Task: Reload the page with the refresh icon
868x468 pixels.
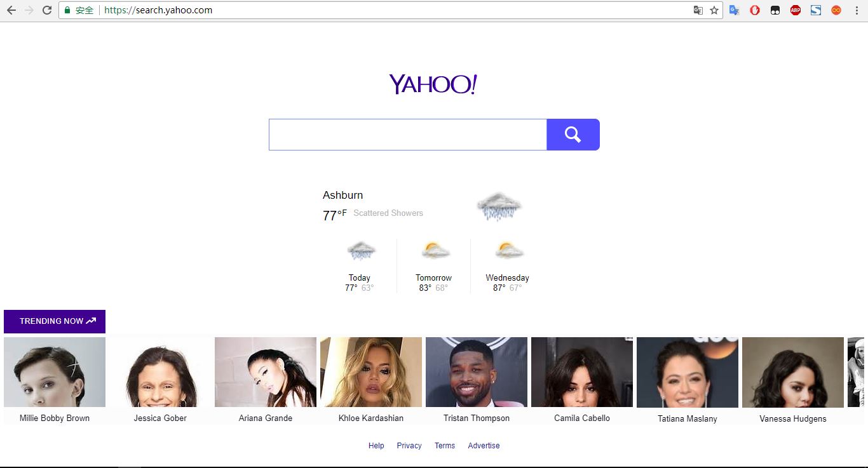Action: pos(47,10)
